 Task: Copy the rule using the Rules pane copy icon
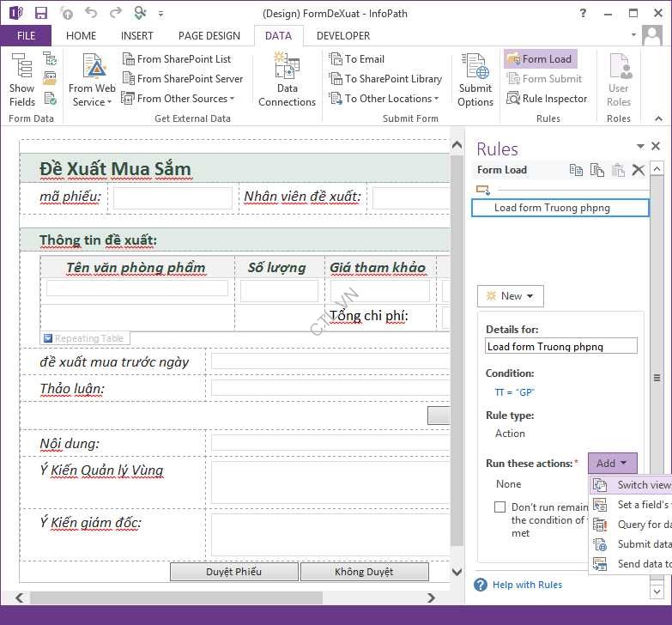(576, 170)
